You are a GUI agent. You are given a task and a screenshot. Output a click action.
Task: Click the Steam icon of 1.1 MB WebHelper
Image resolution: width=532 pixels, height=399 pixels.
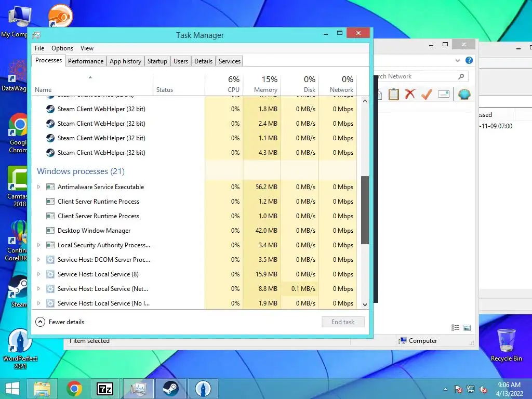[50, 138]
